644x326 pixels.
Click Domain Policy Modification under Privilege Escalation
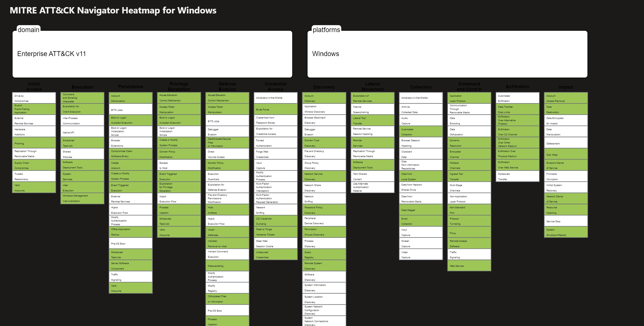pos(179,154)
